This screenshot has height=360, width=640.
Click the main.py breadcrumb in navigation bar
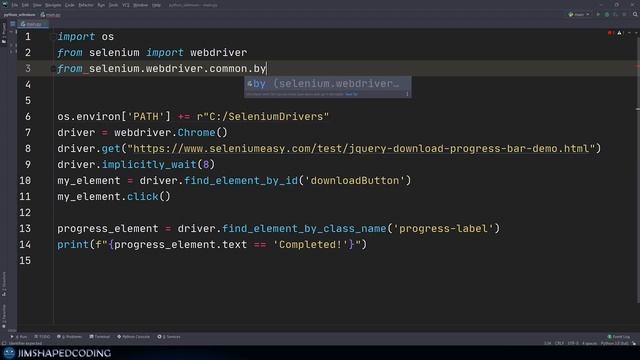tap(51, 15)
